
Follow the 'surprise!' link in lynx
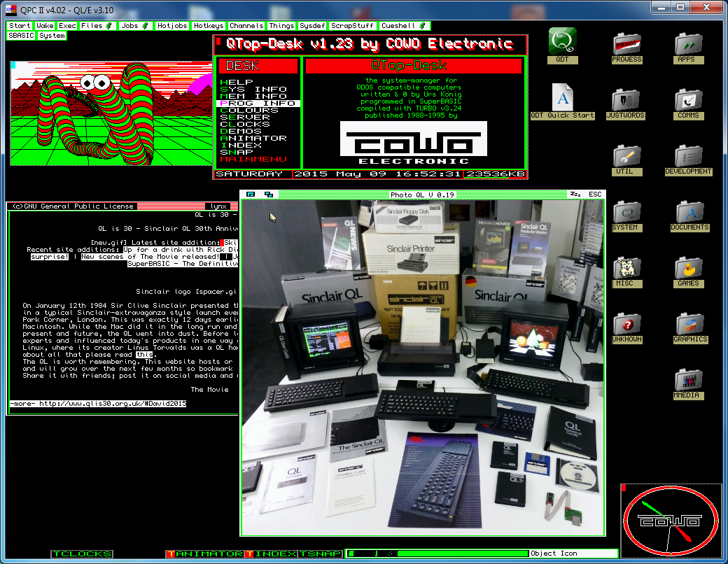(50, 256)
